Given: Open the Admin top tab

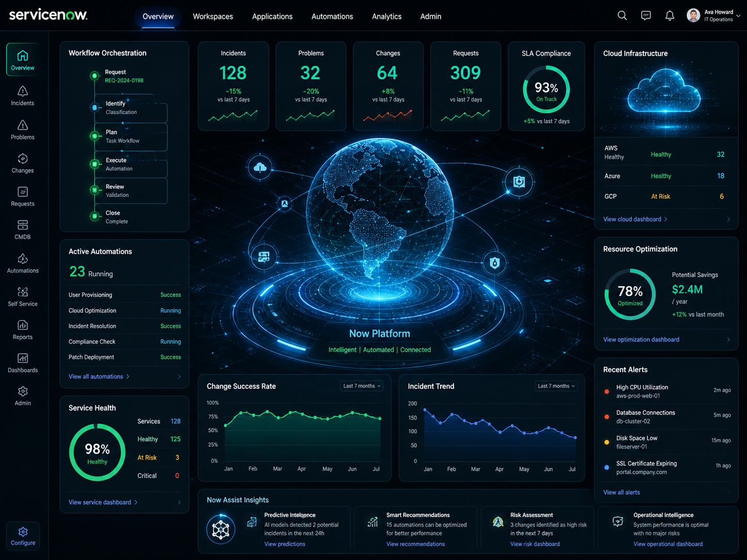Looking at the screenshot, I should coord(431,17).
